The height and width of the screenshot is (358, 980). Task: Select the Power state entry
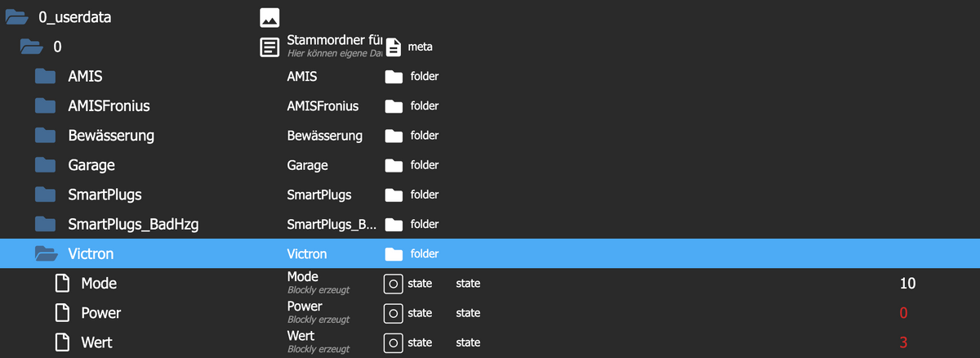pos(101,313)
